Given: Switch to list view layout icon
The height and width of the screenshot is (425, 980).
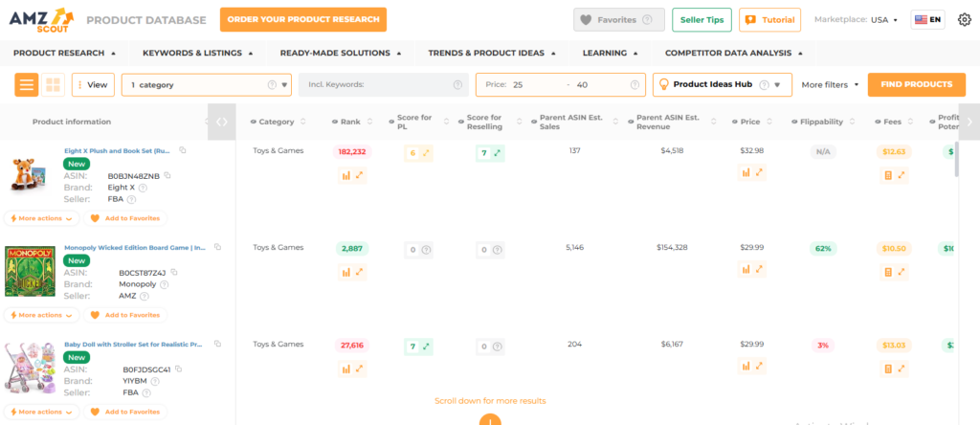Looking at the screenshot, I should 26,84.
